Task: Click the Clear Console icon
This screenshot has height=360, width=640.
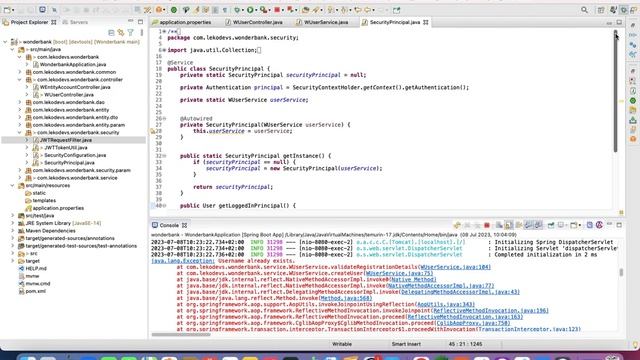Action: (499, 225)
